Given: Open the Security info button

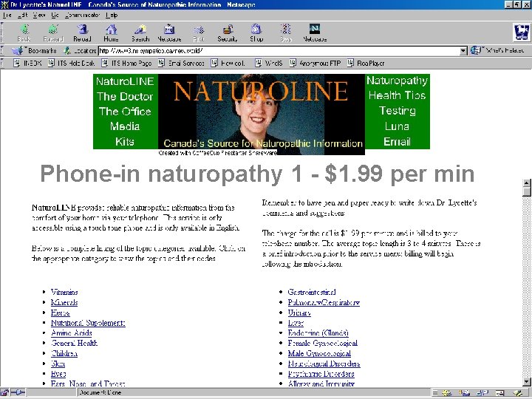Looking at the screenshot, I should click(228, 33).
